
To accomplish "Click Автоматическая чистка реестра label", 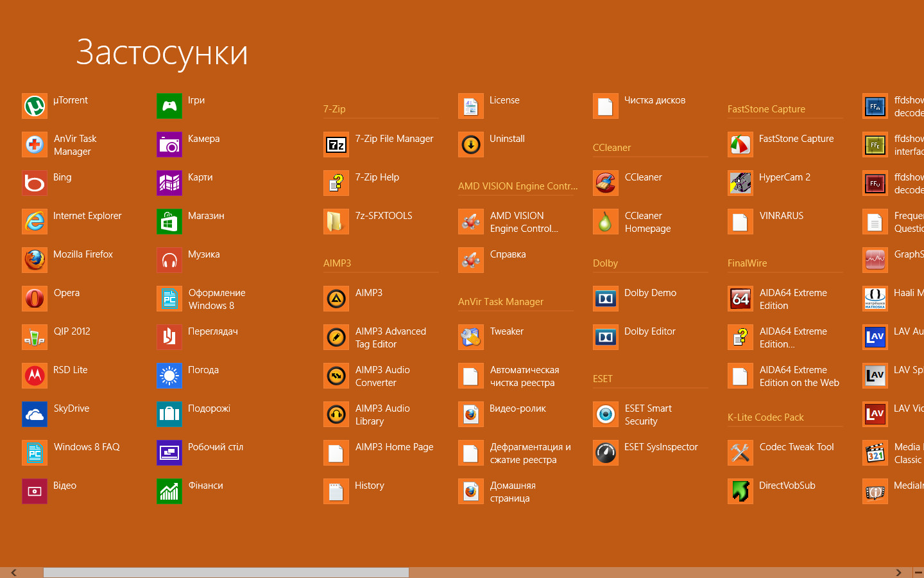I will [x=525, y=376].
